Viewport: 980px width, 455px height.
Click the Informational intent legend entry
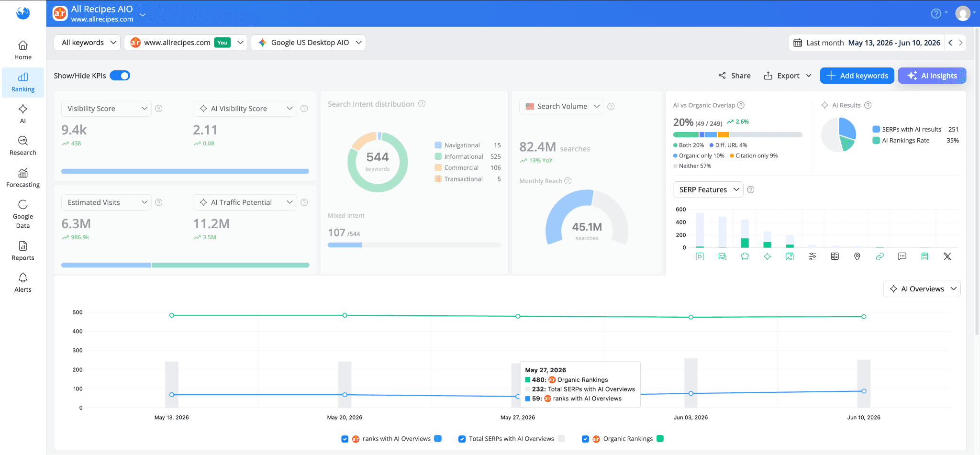pyautogui.click(x=468, y=156)
